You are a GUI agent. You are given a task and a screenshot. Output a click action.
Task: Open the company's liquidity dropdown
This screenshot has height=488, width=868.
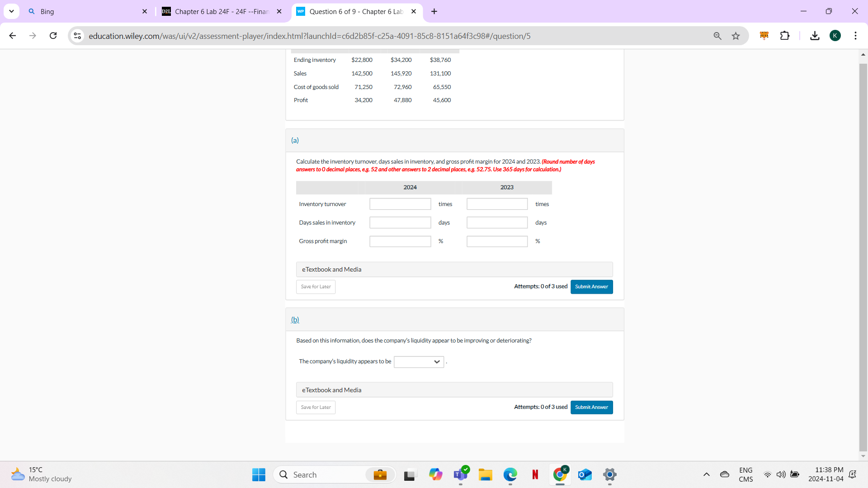coord(418,361)
